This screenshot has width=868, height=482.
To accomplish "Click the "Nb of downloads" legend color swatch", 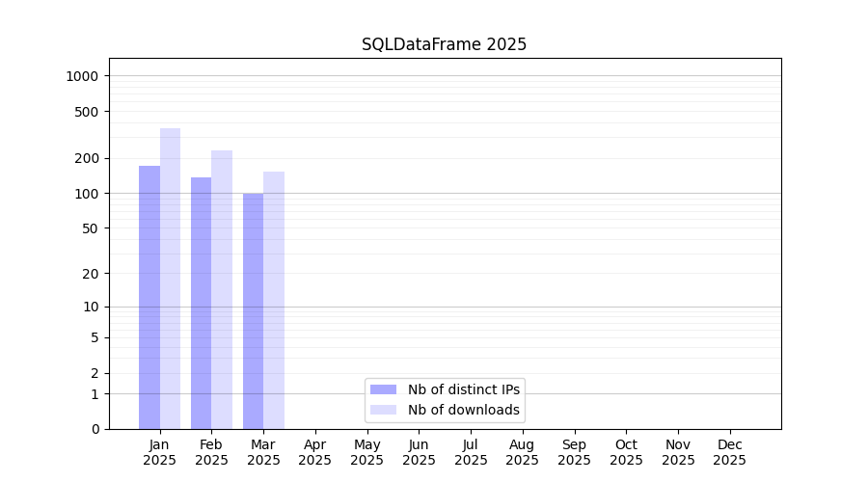I will tap(383, 410).
